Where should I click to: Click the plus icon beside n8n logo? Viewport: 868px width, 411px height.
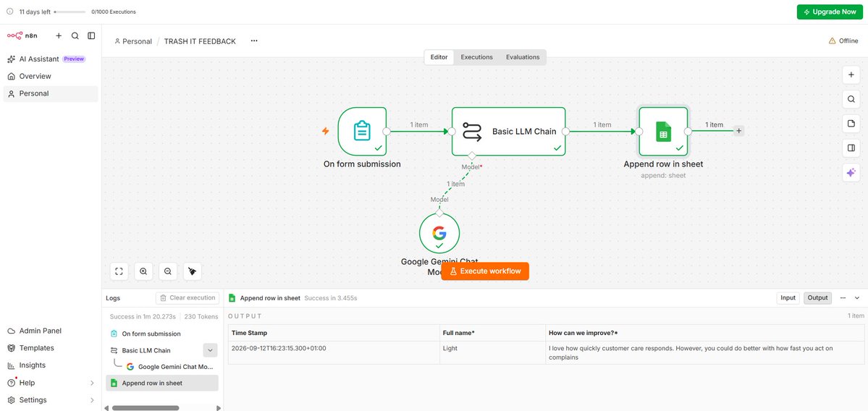[59, 35]
